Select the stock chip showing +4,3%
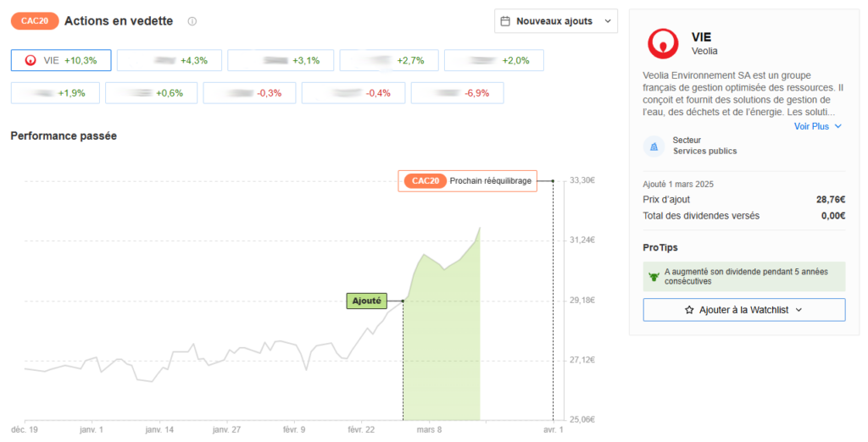 (168, 60)
